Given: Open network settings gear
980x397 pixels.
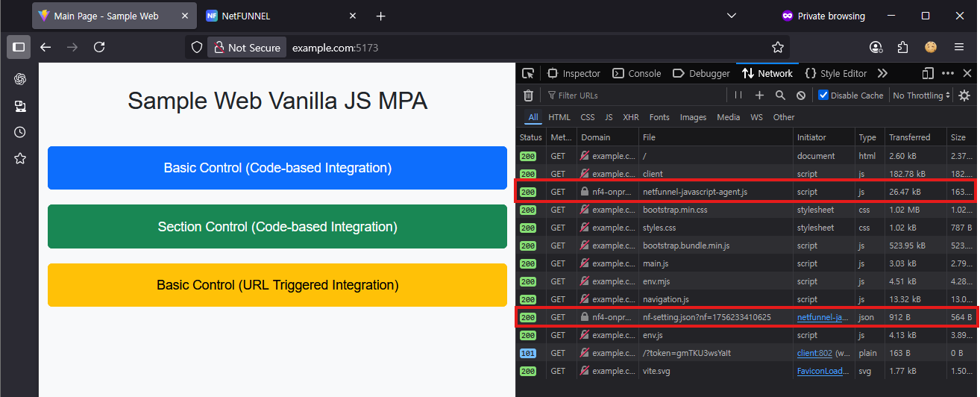Looking at the screenshot, I should (x=964, y=95).
